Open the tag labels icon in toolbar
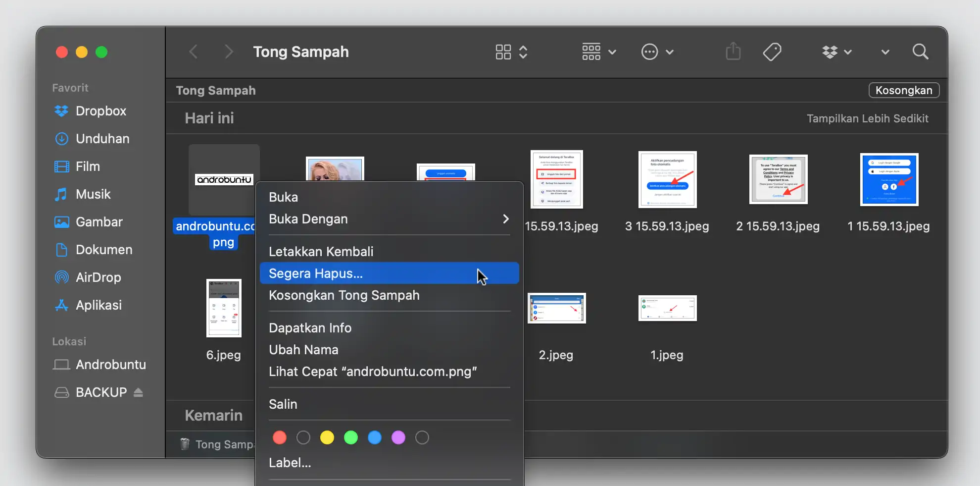This screenshot has height=486, width=980. pos(773,52)
